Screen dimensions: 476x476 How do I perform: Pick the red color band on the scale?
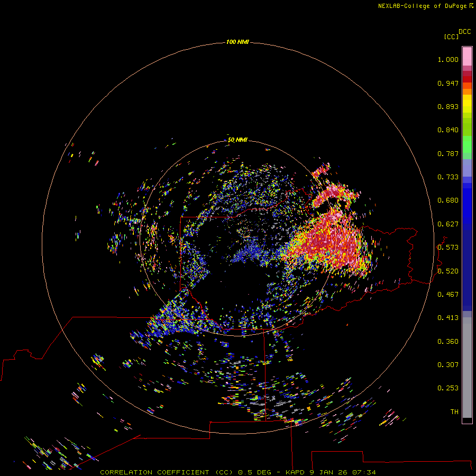tap(467, 79)
